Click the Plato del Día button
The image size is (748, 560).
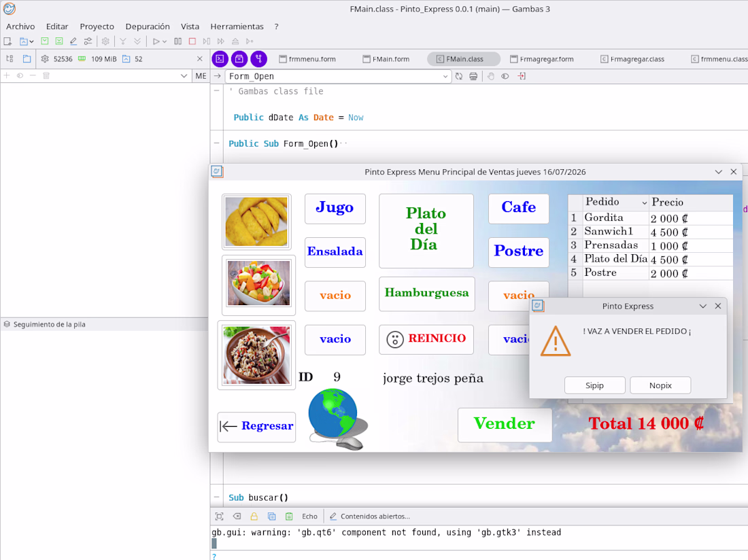coord(426,230)
